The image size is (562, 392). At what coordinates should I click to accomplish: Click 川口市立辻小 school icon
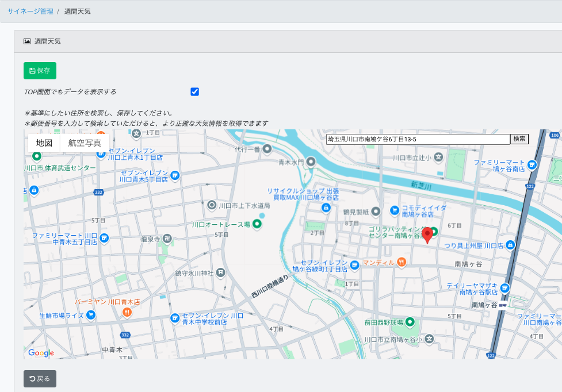tap(438, 157)
